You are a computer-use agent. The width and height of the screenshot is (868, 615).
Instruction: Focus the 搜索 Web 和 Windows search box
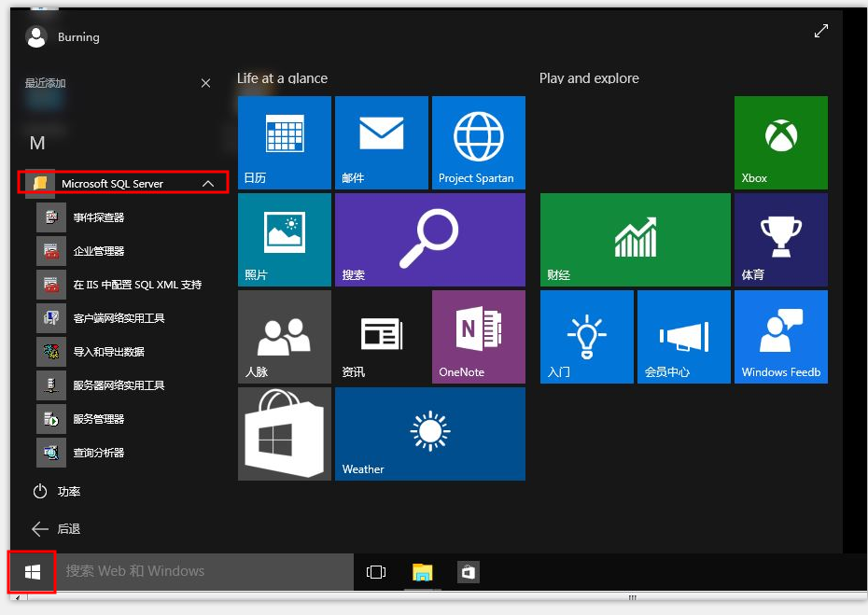point(204,571)
